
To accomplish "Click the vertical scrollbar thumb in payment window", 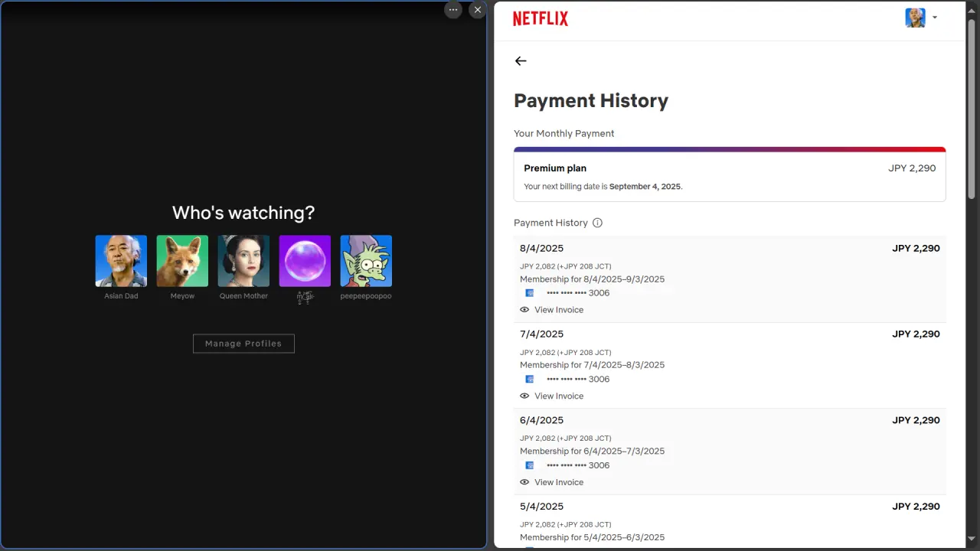I will coord(972,108).
